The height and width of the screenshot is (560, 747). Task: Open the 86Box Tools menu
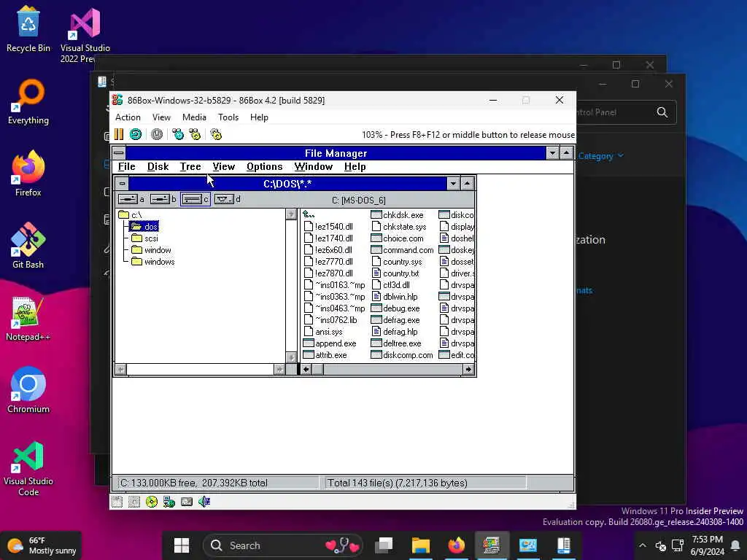pos(228,117)
